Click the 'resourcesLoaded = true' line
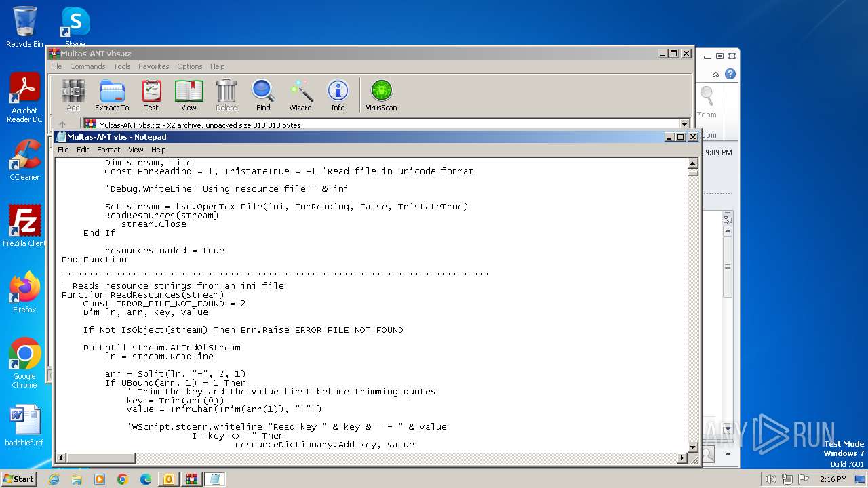This screenshot has width=868, height=488. coord(164,251)
